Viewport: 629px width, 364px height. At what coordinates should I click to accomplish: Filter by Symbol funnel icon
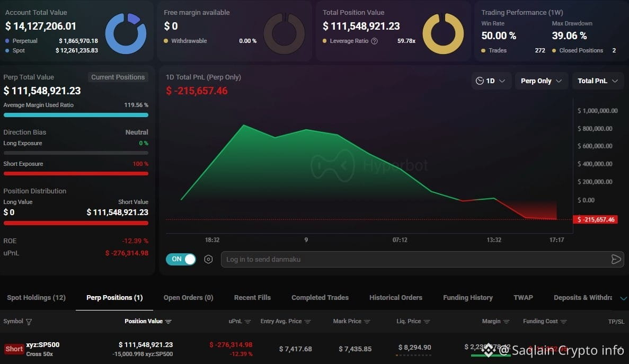(x=29, y=322)
